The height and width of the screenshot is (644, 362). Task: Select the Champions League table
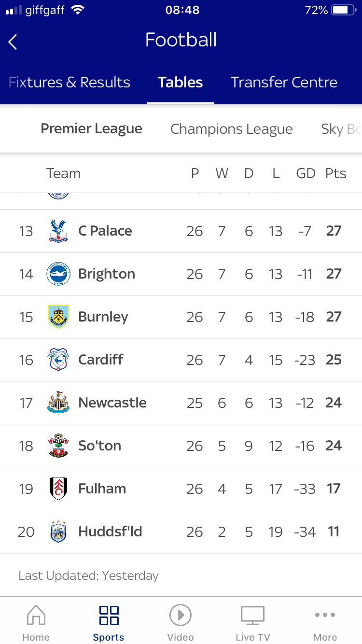pyautogui.click(x=232, y=129)
